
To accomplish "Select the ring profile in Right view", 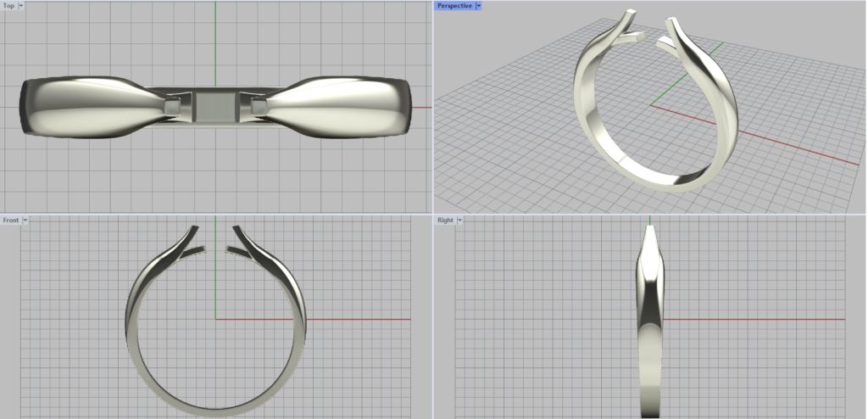I will point(650,339).
